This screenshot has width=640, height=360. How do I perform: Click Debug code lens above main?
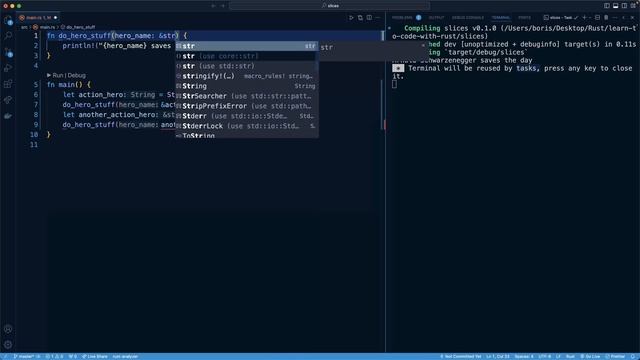(77, 75)
